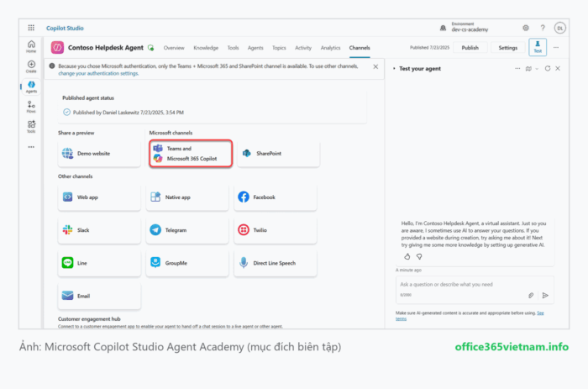Image resolution: width=588 pixels, height=389 pixels.
Task: Switch to the Tools tab
Action: pos(233,48)
